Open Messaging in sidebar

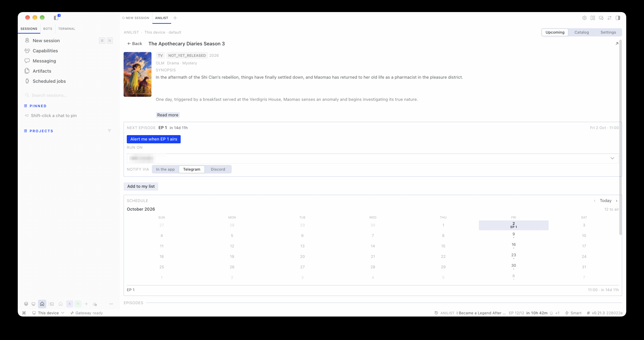pyautogui.click(x=69, y=61)
